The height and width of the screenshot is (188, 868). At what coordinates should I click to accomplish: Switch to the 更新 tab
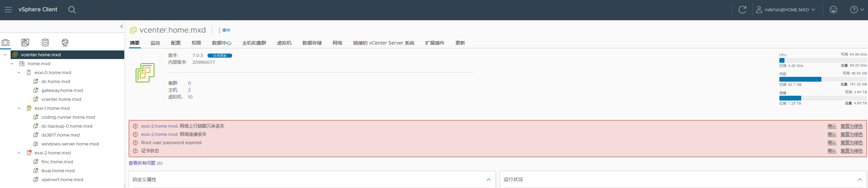tap(460, 43)
